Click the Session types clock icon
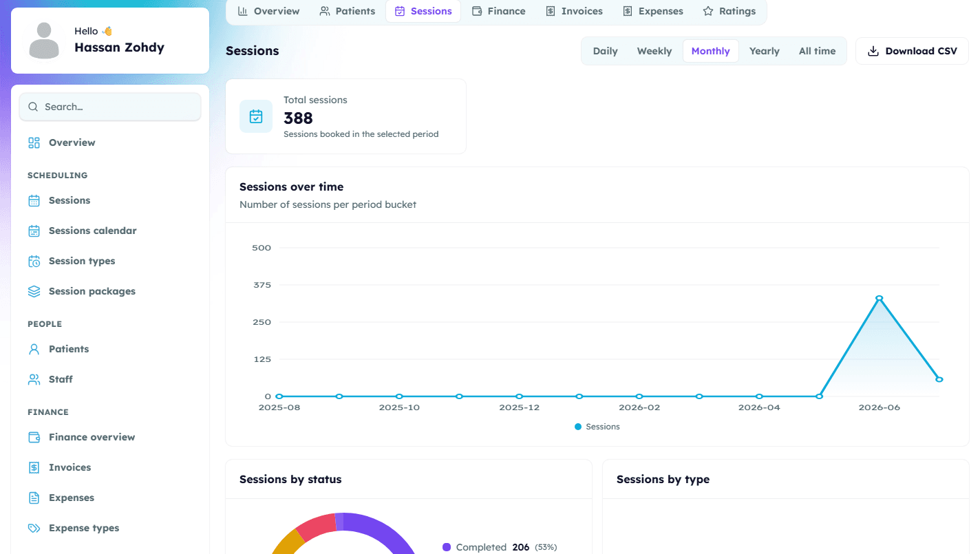The image size is (980, 554). (34, 262)
